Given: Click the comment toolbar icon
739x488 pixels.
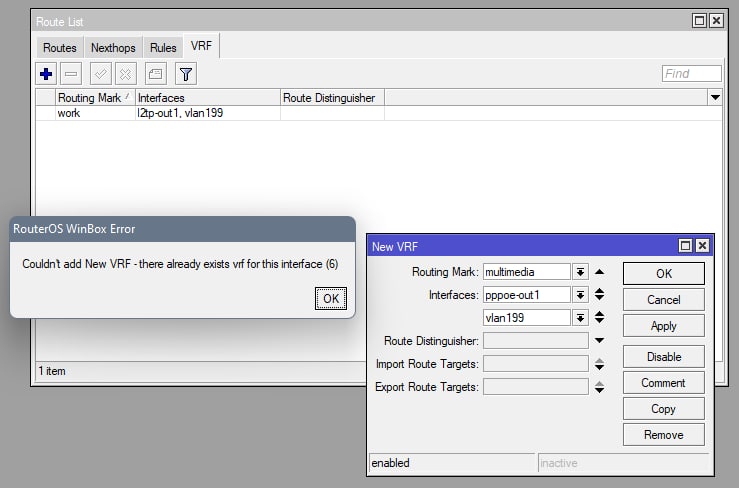Looking at the screenshot, I should pos(156,74).
